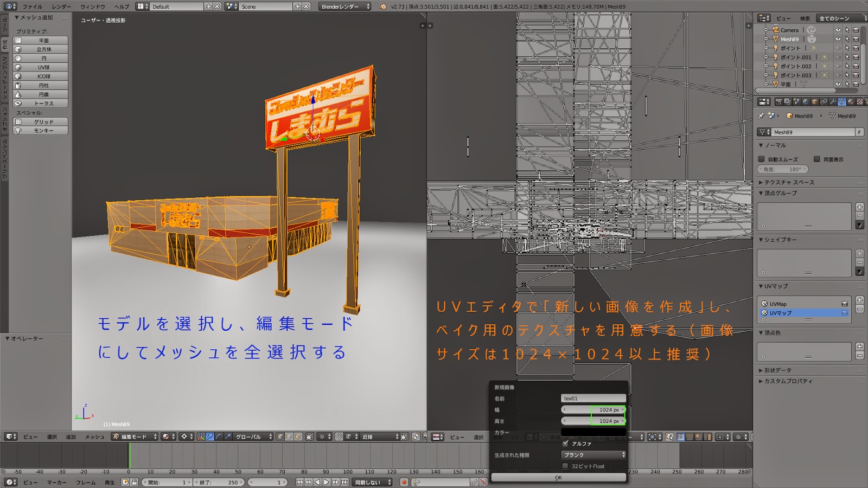This screenshot has width=868, height=488.
Task: Play the animation in reverse
Action: point(317,482)
